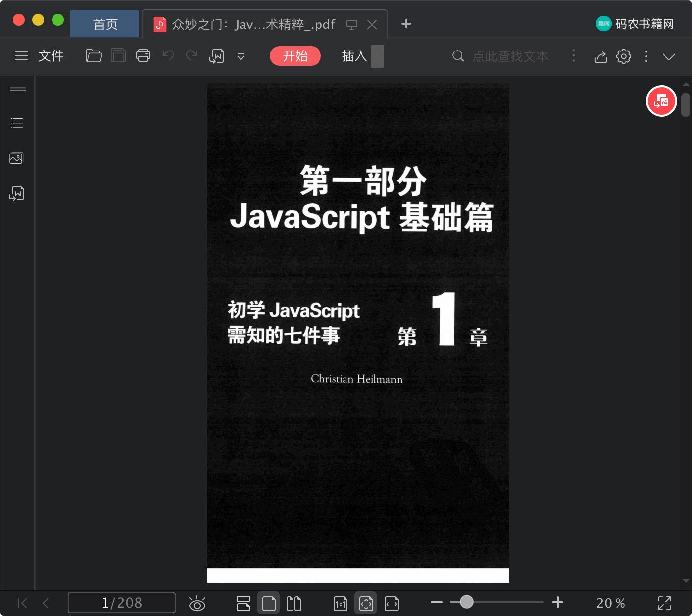692x616 pixels.
Task: Select the 开始 ribbon tab
Action: click(295, 56)
